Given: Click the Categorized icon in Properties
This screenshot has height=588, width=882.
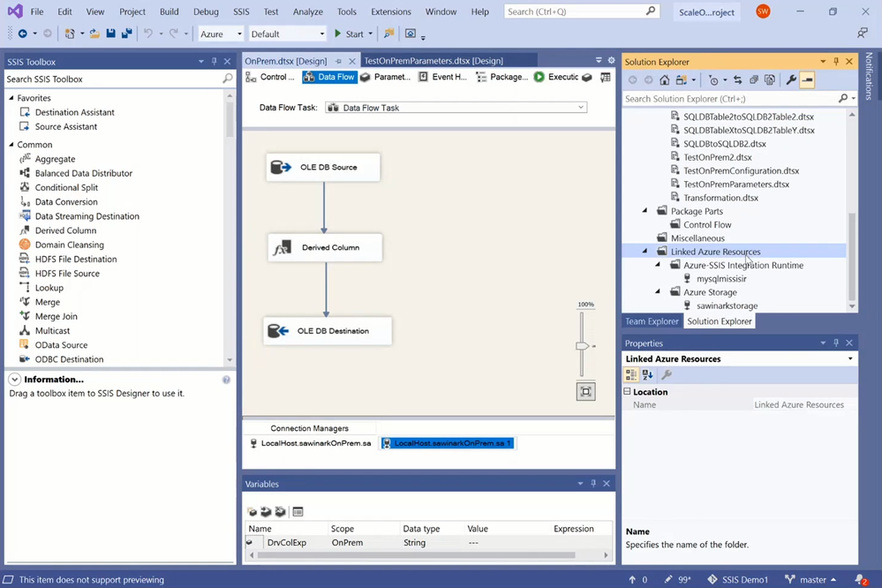Looking at the screenshot, I should tap(631, 374).
